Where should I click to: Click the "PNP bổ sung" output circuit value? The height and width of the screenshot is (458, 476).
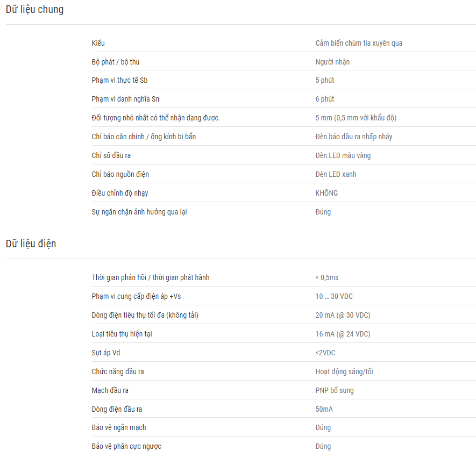(335, 390)
